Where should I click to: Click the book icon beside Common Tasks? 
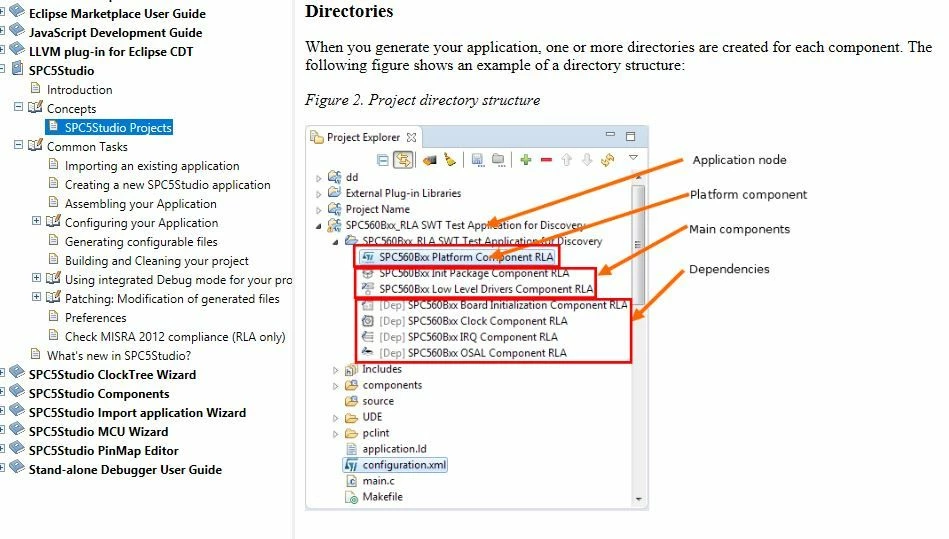point(36,146)
